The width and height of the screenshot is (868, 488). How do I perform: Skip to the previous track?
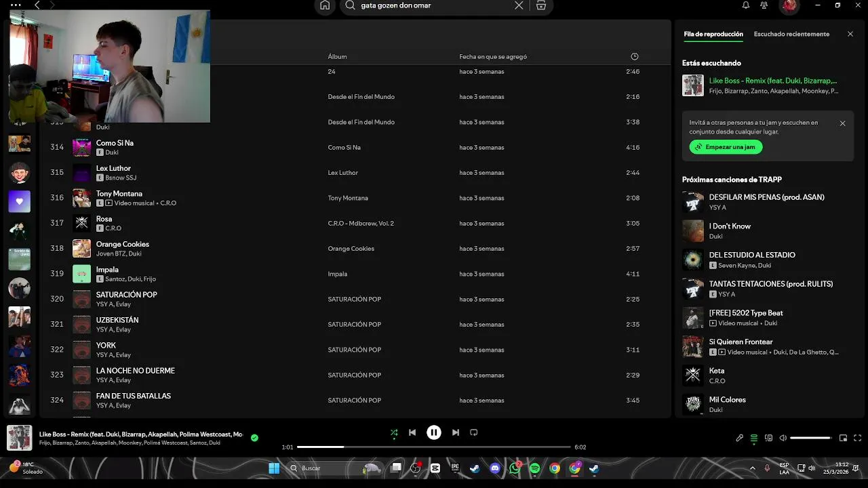click(412, 432)
